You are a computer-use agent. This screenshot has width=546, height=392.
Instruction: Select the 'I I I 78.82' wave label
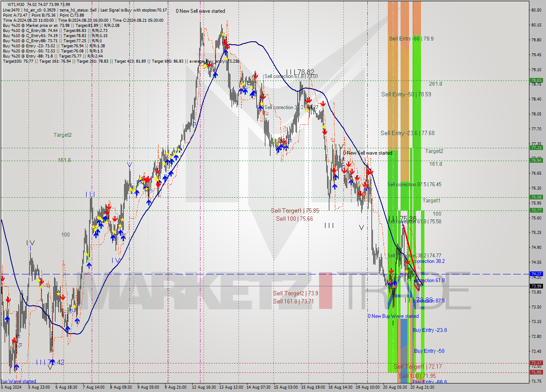coord(300,72)
